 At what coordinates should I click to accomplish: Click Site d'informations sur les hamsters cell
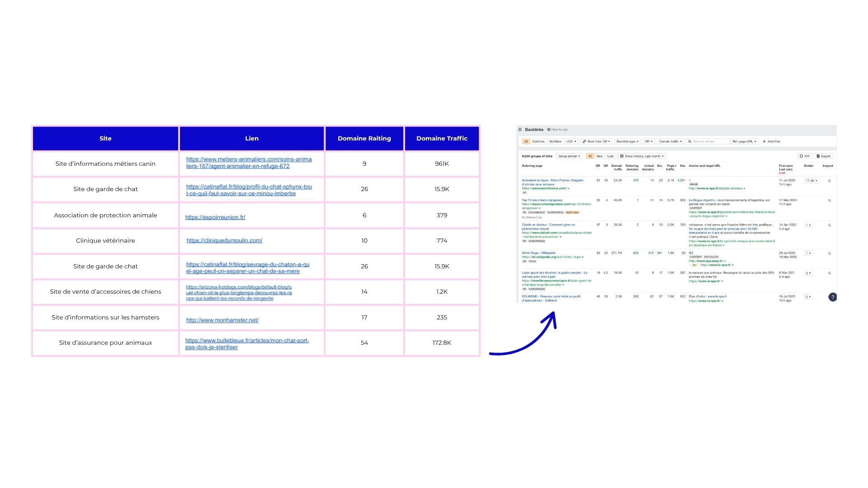pyautogui.click(x=105, y=317)
